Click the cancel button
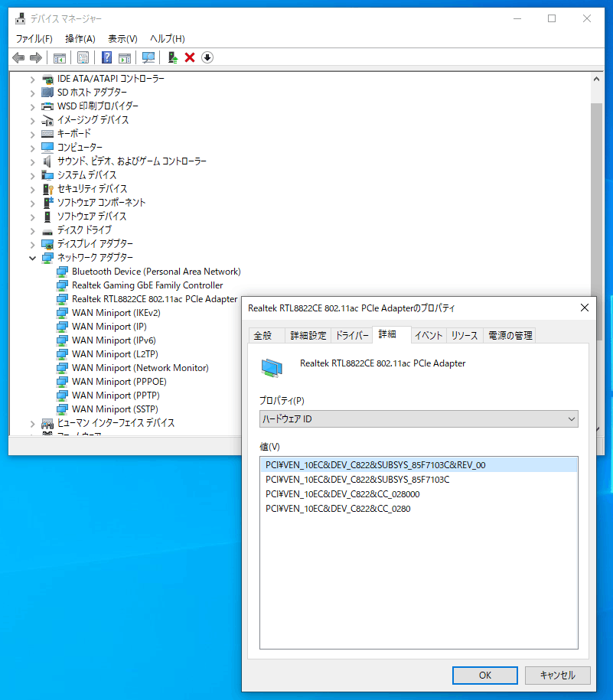Image resolution: width=613 pixels, height=700 pixels. pos(556,675)
